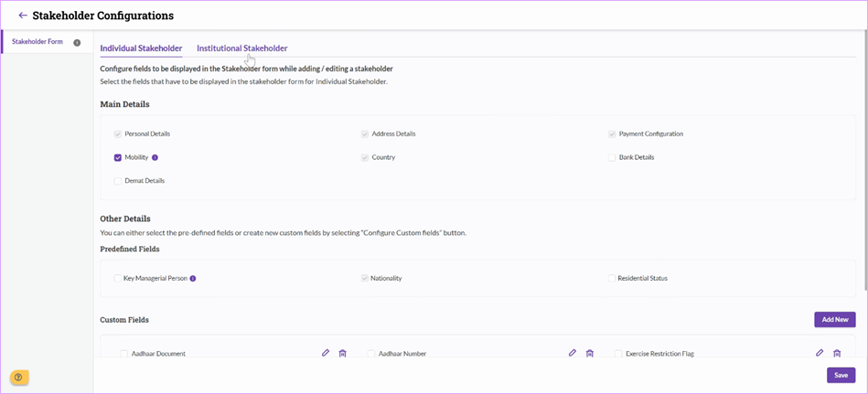Viewport: 868px width, 394px height.
Task: Click the Predefined Fields heading
Action: tap(130, 249)
